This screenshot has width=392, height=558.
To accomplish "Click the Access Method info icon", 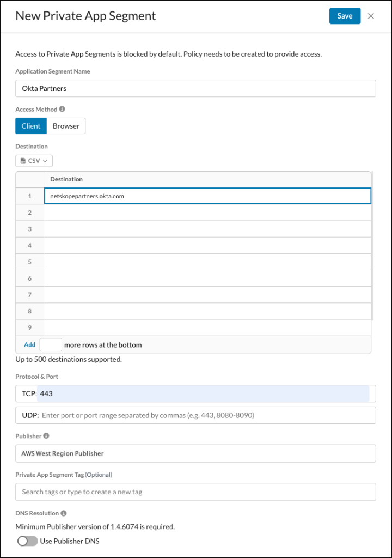I will tap(62, 109).
